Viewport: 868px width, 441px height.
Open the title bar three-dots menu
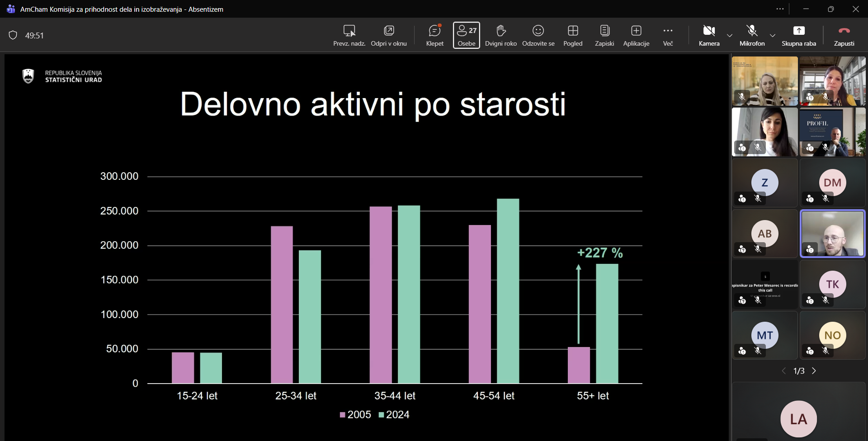coord(780,9)
